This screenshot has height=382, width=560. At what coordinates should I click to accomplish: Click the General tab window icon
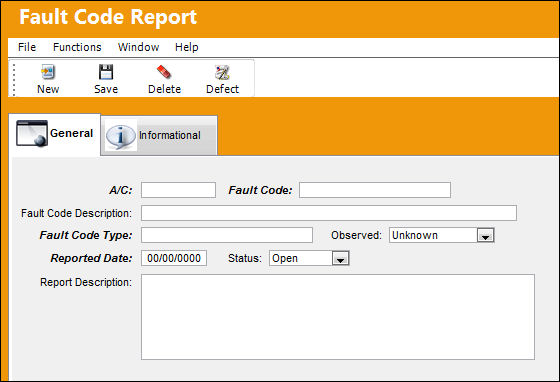[x=32, y=133]
